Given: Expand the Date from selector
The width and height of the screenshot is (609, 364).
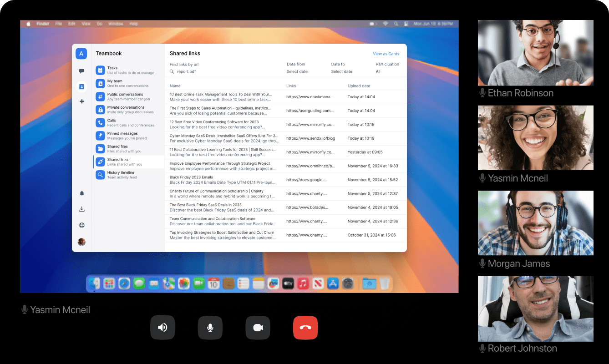Looking at the screenshot, I should pyautogui.click(x=297, y=71).
